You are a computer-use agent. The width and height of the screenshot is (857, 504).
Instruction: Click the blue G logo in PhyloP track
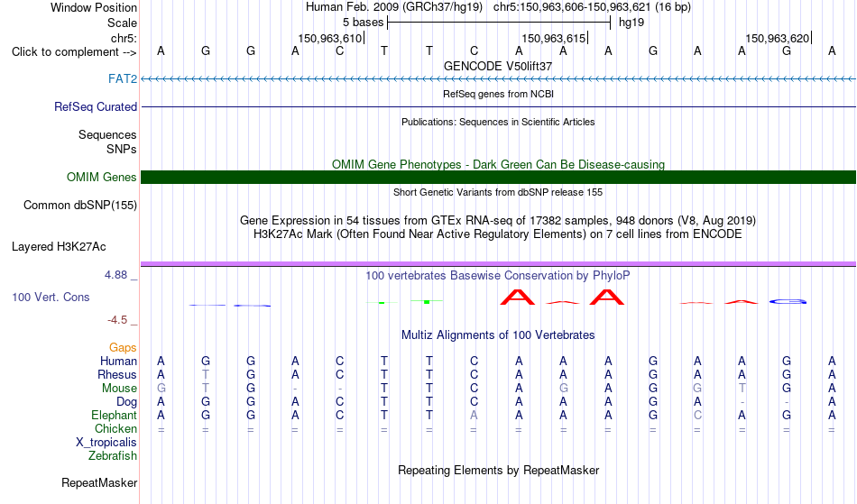coord(788,301)
